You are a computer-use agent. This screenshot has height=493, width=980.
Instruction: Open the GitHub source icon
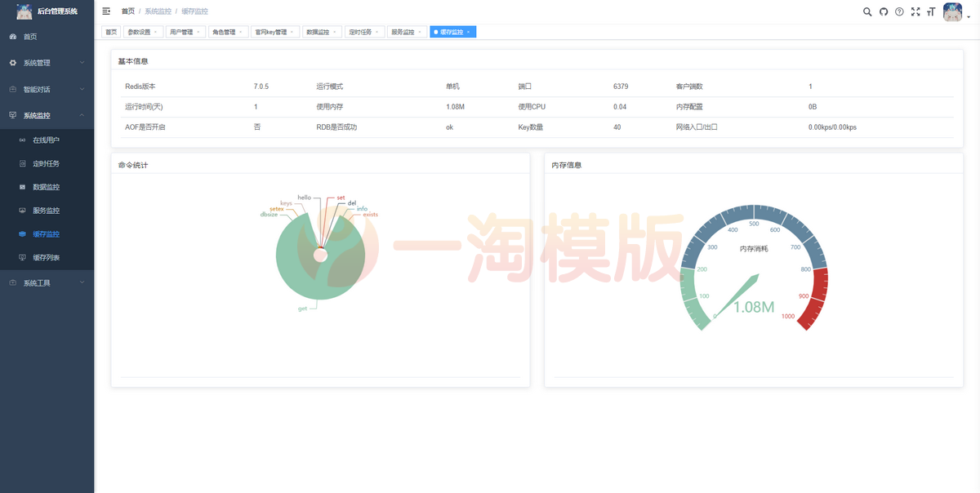click(x=884, y=11)
